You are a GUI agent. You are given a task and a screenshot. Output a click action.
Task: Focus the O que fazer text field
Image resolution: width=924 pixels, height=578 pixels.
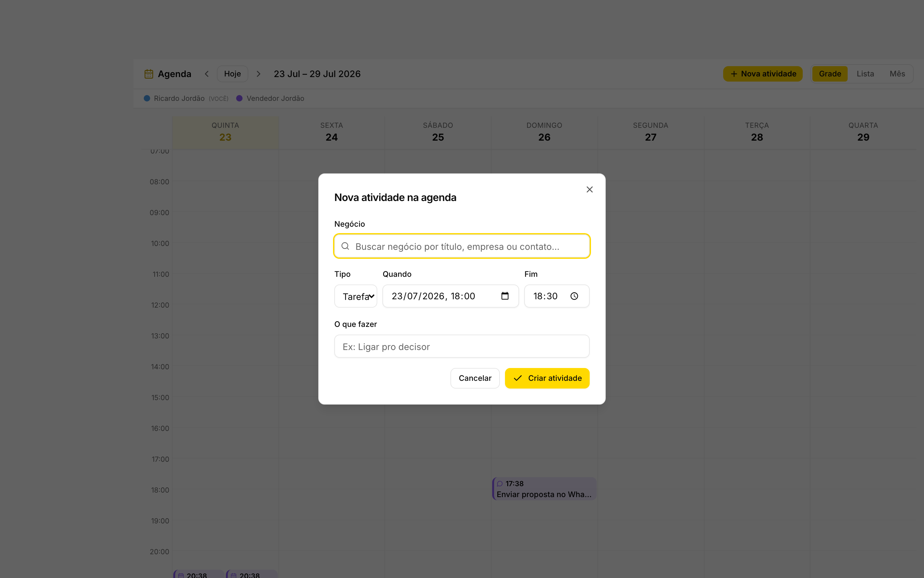coord(462,346)
